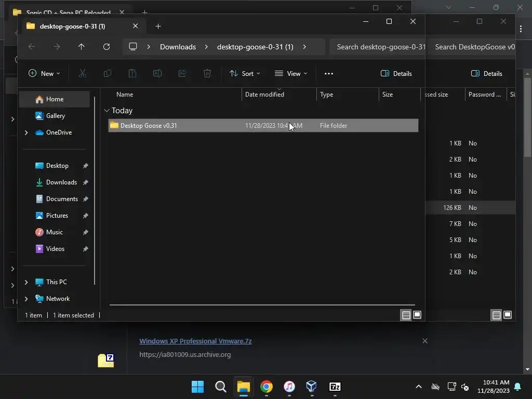The height and width of the screenshot is (399, 532).
Task: Open the Sort dropdown
Action: (x=245, y=74)
